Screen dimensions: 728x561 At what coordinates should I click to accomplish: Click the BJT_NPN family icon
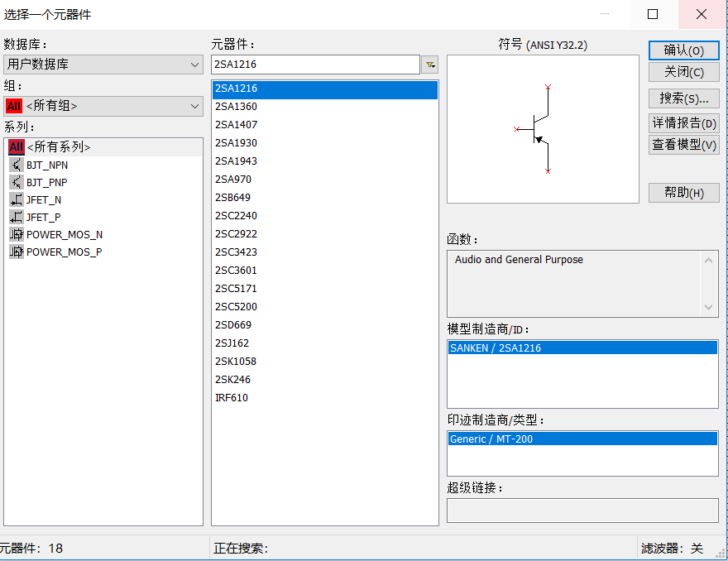pyautogui.click(x=17, y=165)
